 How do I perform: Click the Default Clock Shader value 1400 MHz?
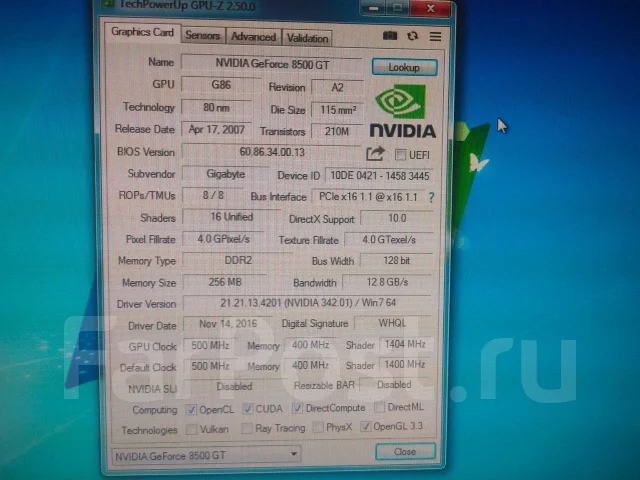pyautogui.click(x=405, y=364)
